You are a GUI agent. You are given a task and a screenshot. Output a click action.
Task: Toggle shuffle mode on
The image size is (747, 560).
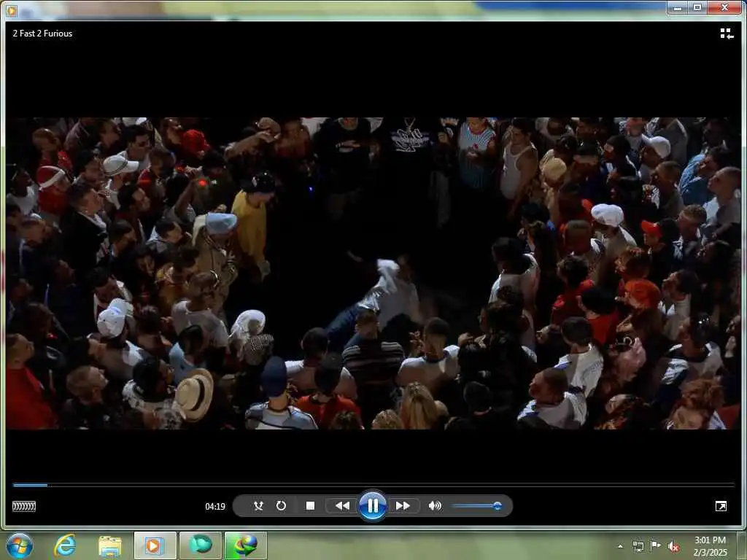[x=259, y=506]
